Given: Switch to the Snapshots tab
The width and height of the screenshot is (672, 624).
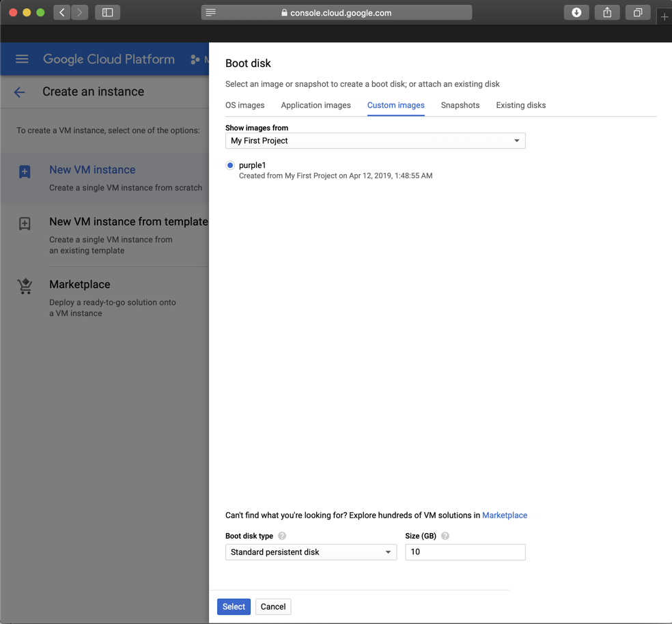Looking at the screenshot, I should [460, 105].
